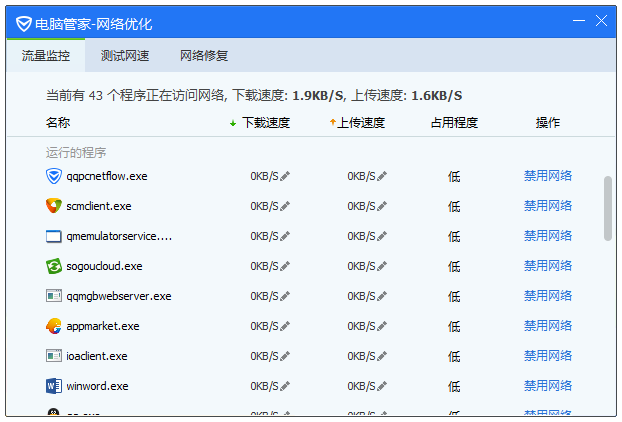
Task: Edit download speed limit for qqmgbwebserver.exe
Action: click(285, 296)
